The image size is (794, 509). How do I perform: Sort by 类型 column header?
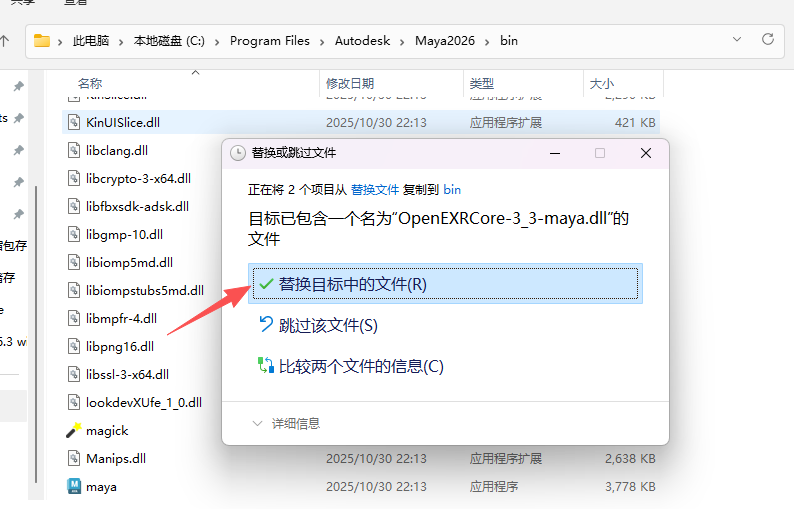(x=482, y=83)
